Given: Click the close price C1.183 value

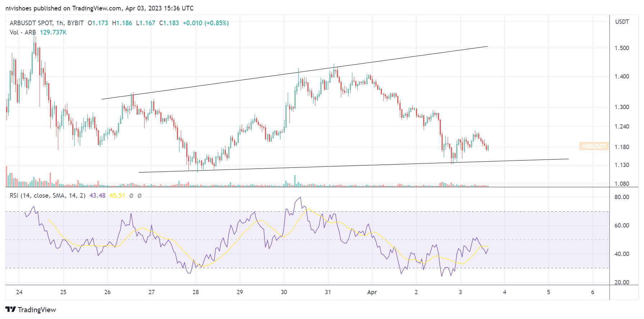Looking at the screenshot, I should (169, 23).
